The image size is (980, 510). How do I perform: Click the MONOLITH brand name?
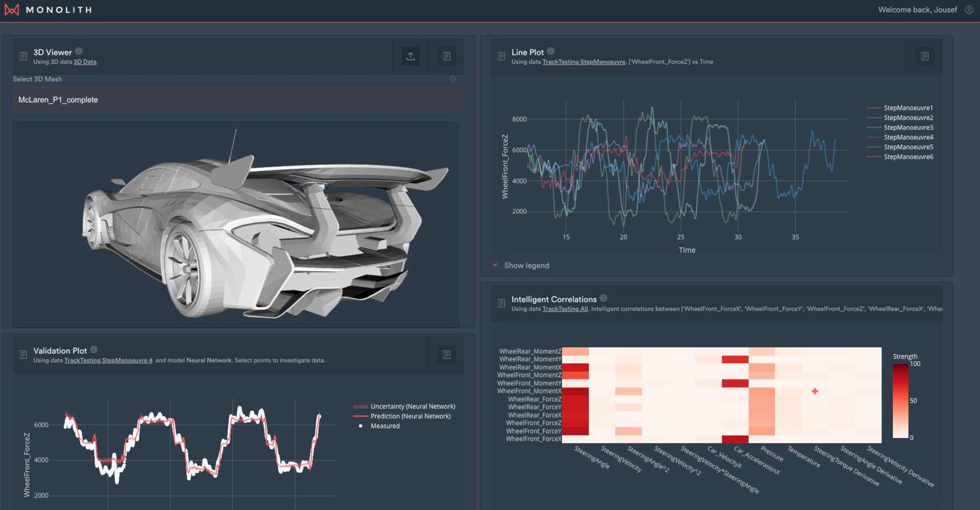59,10
